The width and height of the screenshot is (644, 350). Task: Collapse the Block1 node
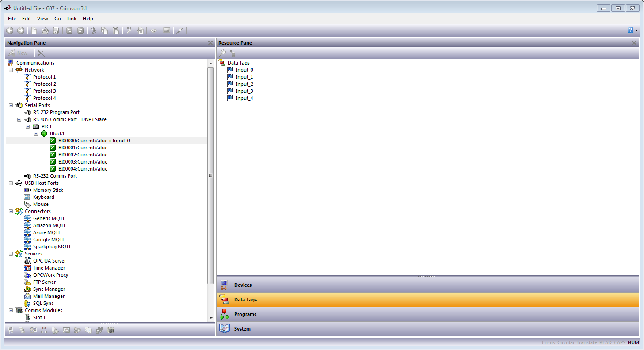(x=36, y=133)
